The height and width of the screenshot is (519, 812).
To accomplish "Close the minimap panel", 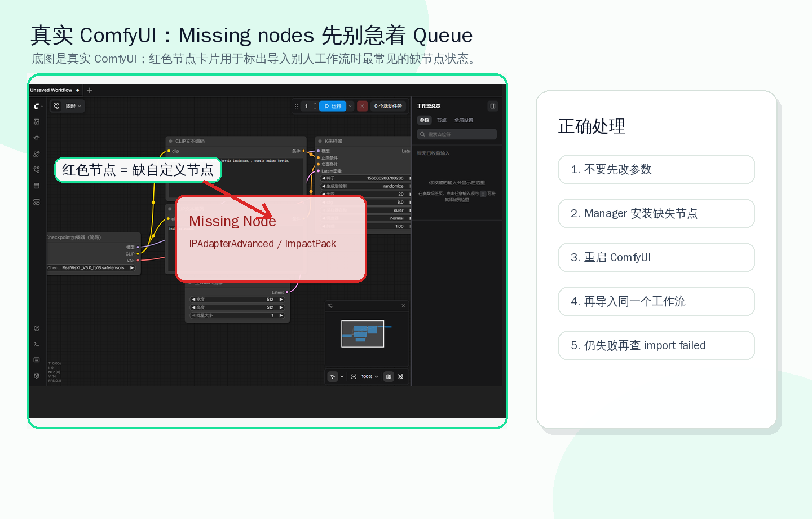I will coord(403,306).
